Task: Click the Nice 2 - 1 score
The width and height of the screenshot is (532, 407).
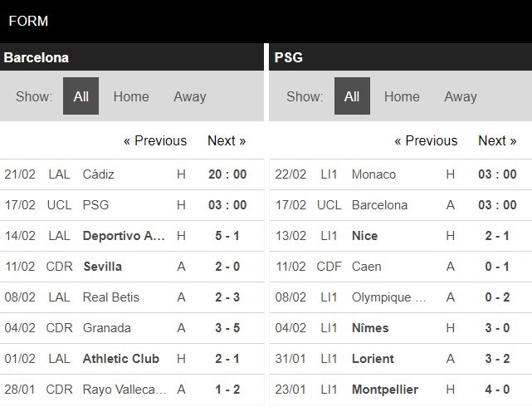Action: click(498, 236)
